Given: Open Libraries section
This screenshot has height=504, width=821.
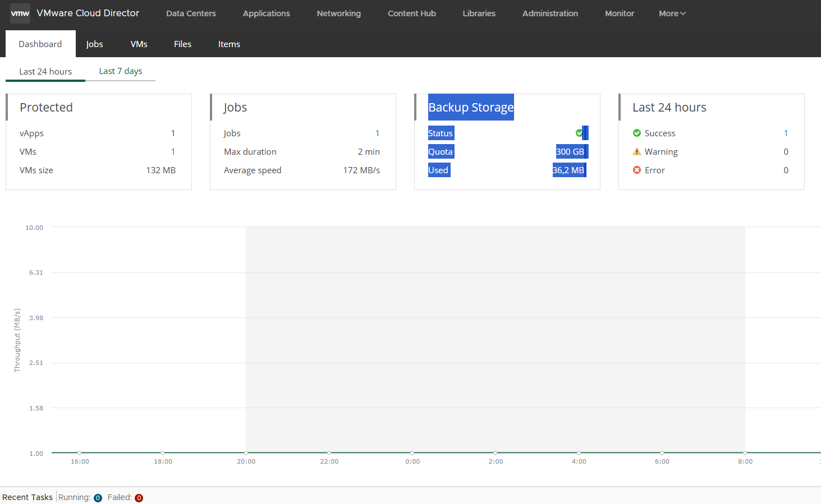Looking at the screenshot, I should click(x=479, y=13).
